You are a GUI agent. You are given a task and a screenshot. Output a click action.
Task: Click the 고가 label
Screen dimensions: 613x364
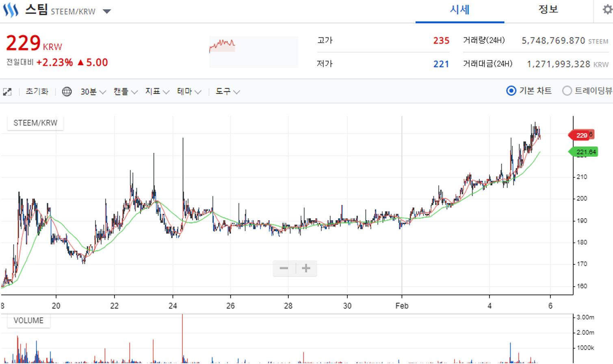click(325, 40)
